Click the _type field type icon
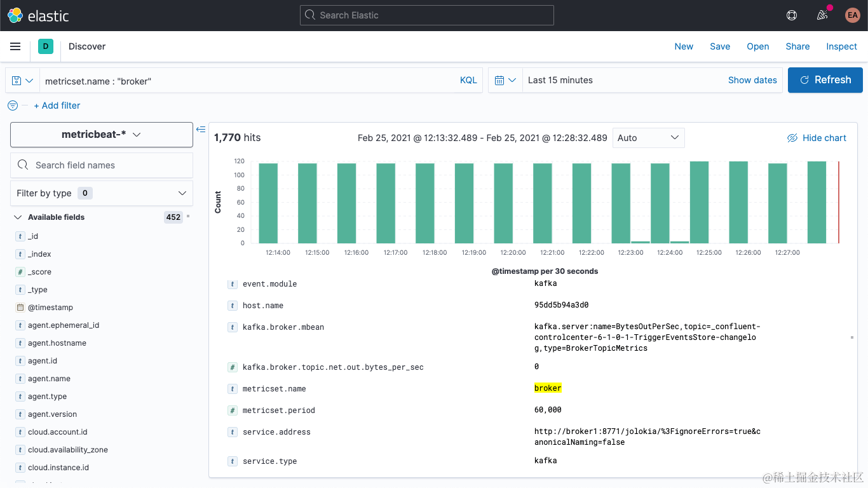 (20, 290)
